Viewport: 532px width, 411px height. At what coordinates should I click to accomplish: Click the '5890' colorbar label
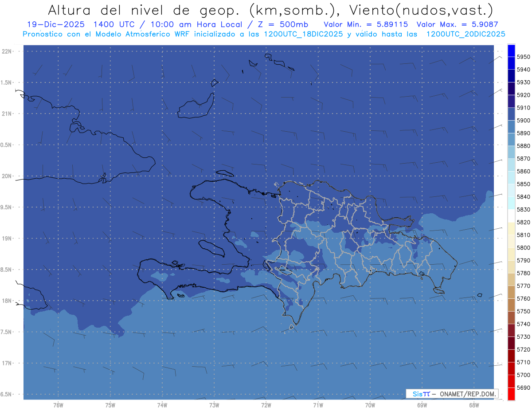[x=524, y=133]
